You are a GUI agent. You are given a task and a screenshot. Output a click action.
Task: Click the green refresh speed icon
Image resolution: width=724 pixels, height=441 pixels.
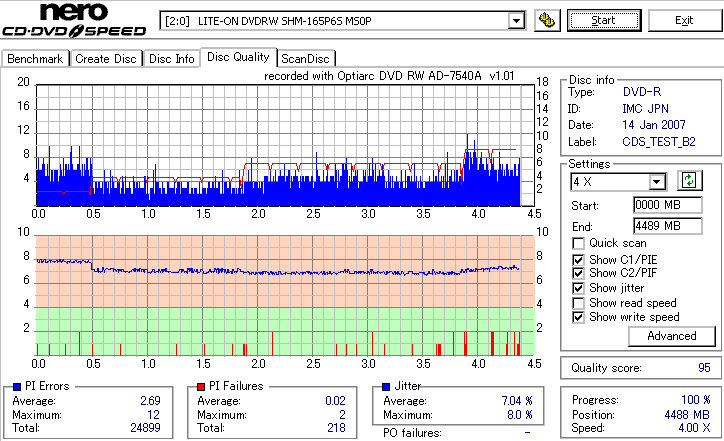689,180
